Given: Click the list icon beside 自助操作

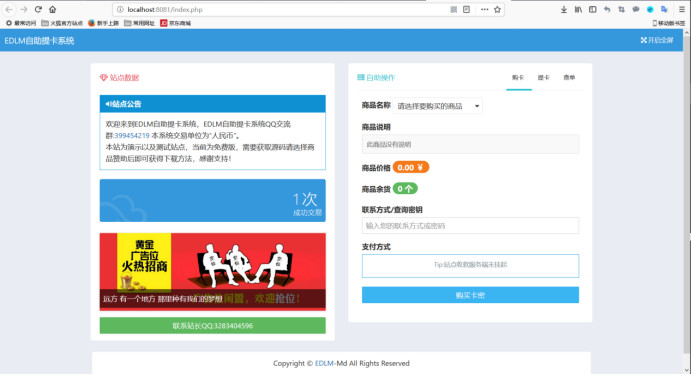Looking at the screenshot, I should click(x=361, y=78).
